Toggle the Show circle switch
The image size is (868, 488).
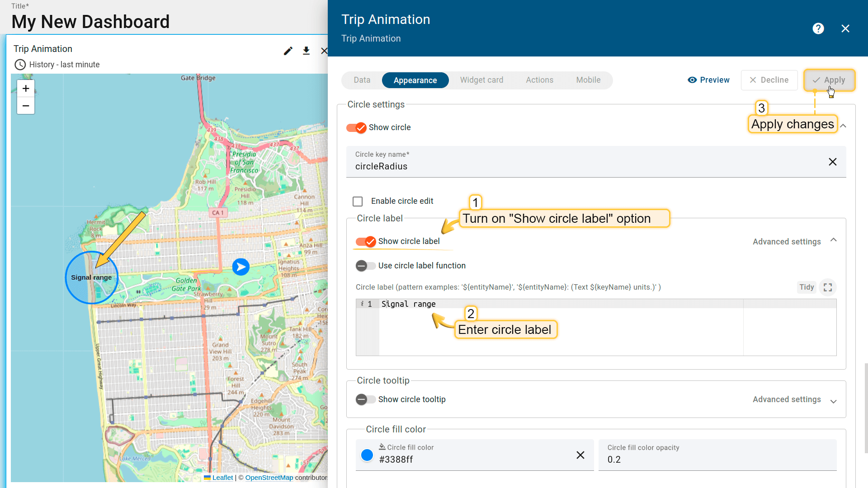(356, 127)
